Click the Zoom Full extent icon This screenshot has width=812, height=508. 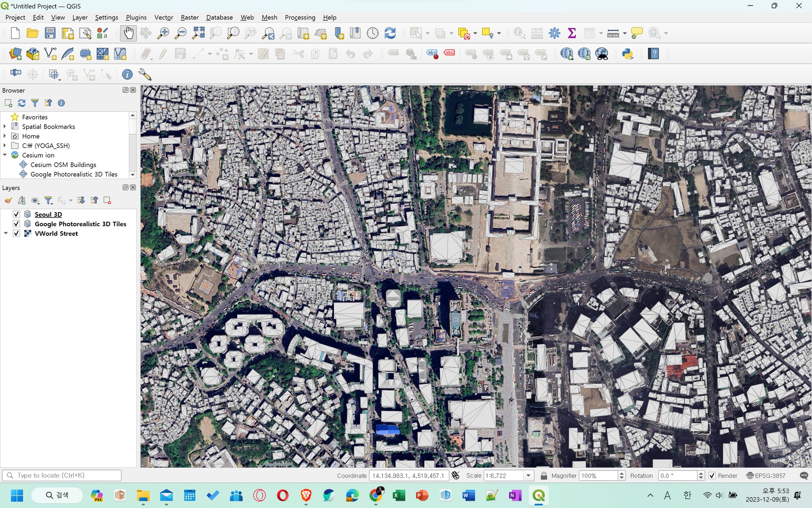coord(198,33)
